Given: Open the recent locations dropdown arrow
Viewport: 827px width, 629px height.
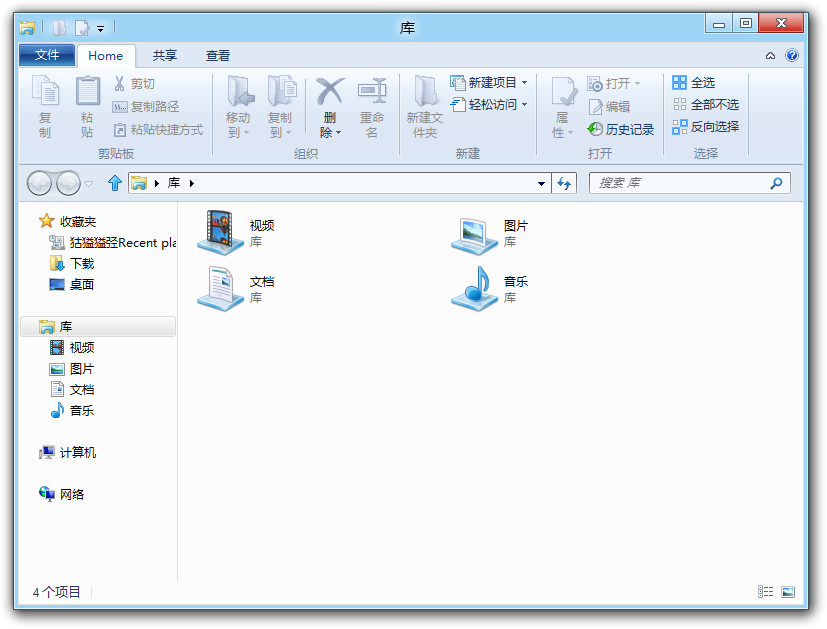Looking at the screenshot, I should pos(89,183).
